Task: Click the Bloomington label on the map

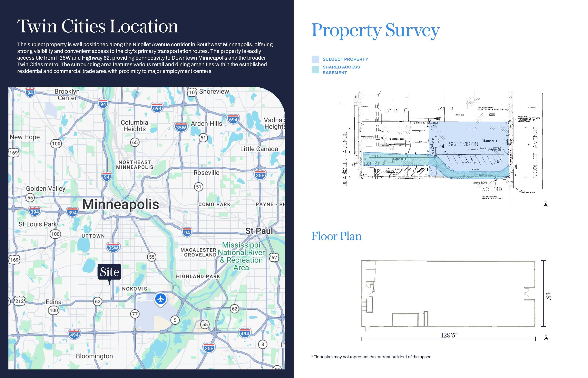Action: pos(94,356)
